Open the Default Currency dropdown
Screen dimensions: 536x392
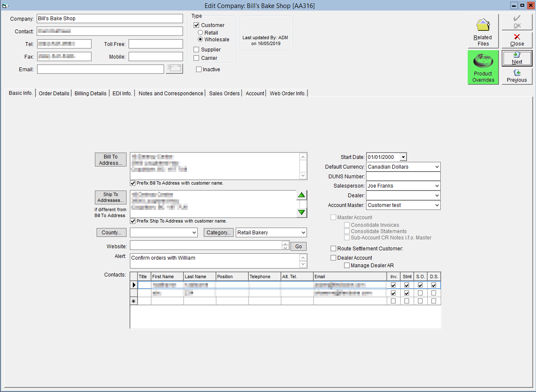pyautogui.click(x=436, y=167)
